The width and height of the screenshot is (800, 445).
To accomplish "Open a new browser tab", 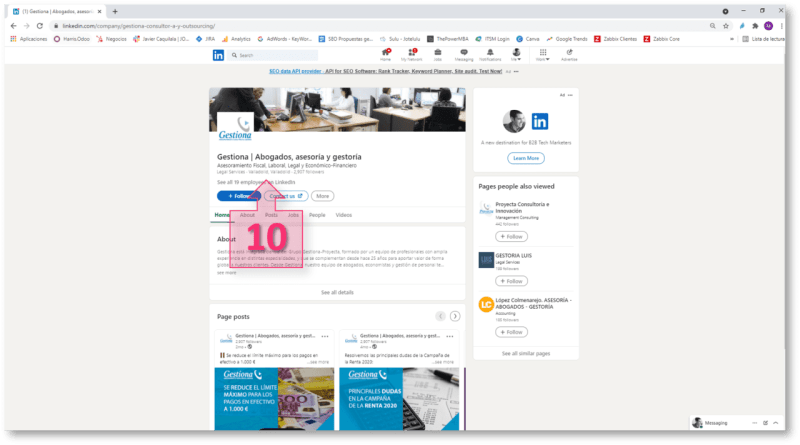I will pos(115,11).
